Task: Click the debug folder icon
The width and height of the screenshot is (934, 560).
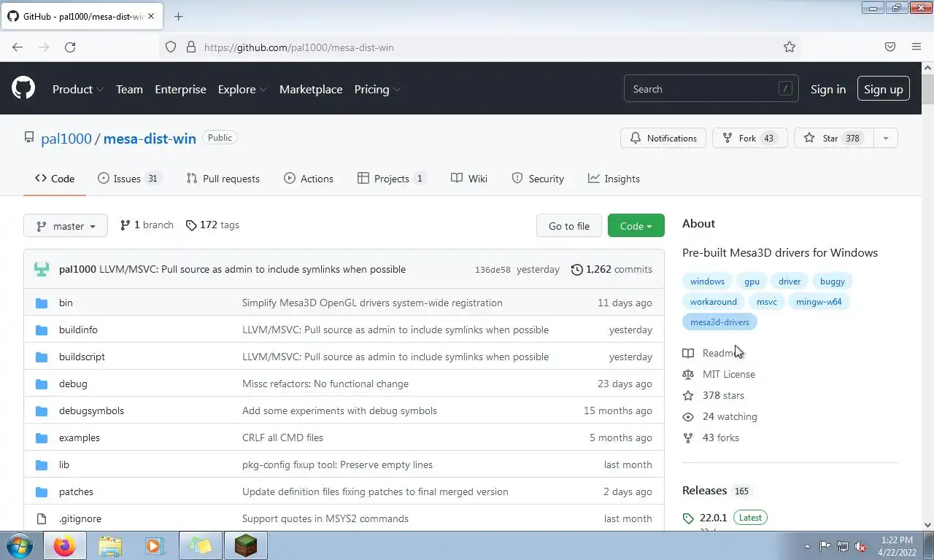Action: click(x=42, y=384)
